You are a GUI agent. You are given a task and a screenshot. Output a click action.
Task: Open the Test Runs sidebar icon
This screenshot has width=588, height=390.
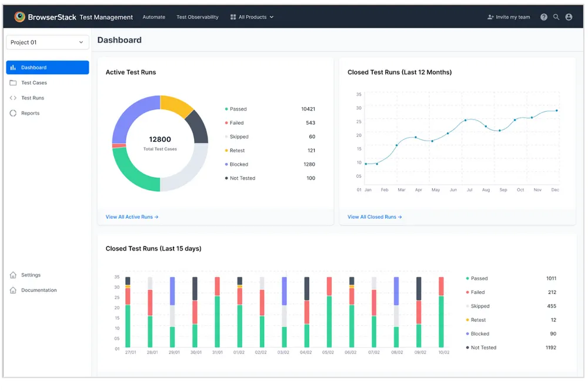(x=13, y=98)
